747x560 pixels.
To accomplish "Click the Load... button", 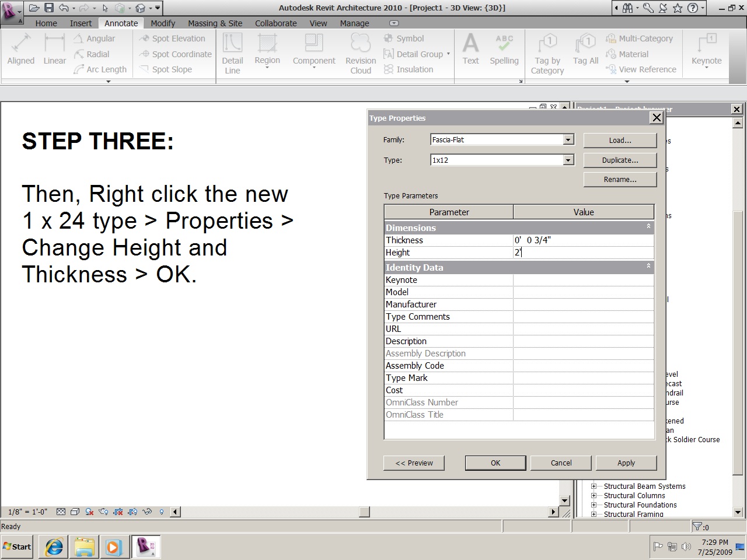I will click(620, 141).
